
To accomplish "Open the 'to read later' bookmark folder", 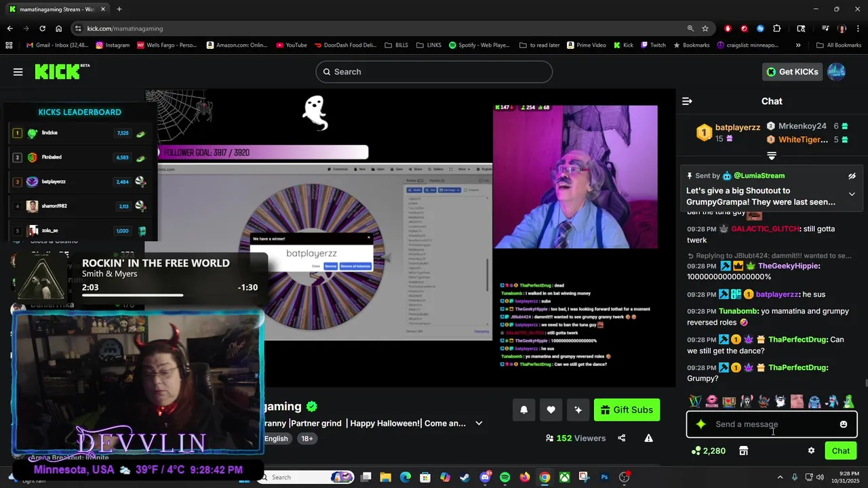I will pyautogui.click(x=540, y=45).
